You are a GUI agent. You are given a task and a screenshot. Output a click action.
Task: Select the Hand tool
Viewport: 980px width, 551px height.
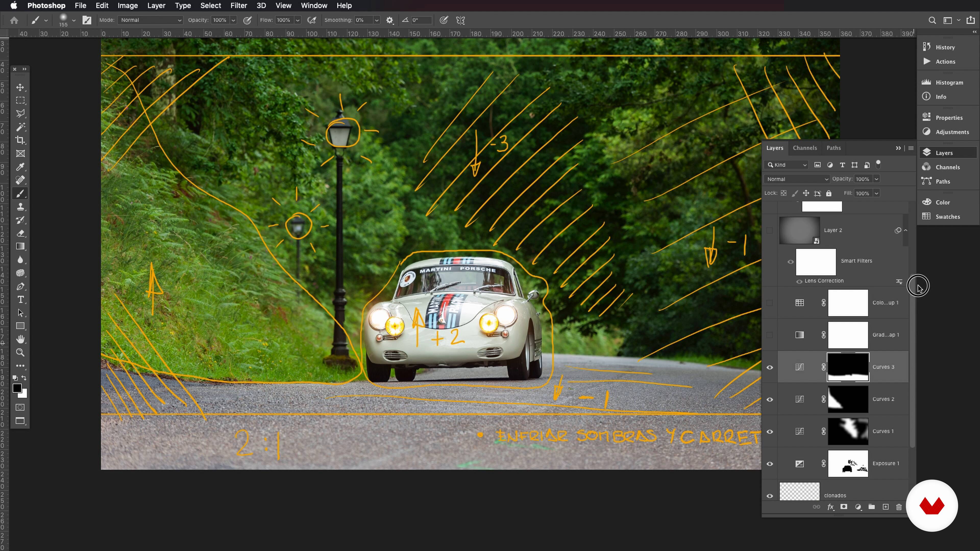(x=20, y=339)
